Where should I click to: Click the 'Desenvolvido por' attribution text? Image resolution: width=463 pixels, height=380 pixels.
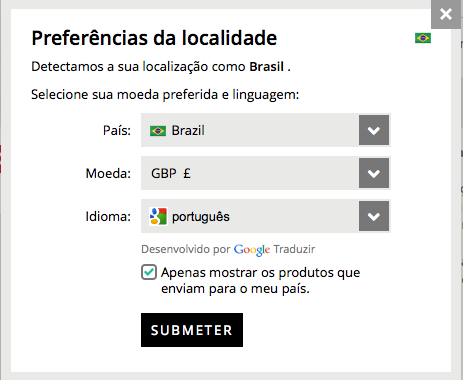click(x=186, y=249)
